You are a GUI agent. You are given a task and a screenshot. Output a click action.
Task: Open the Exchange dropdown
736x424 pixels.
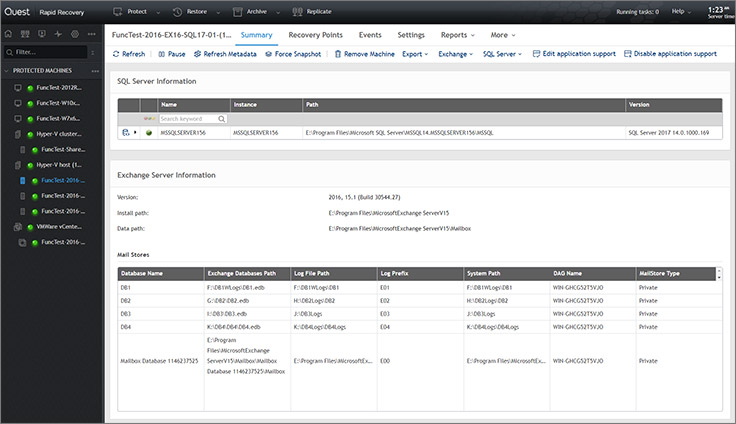455,54
